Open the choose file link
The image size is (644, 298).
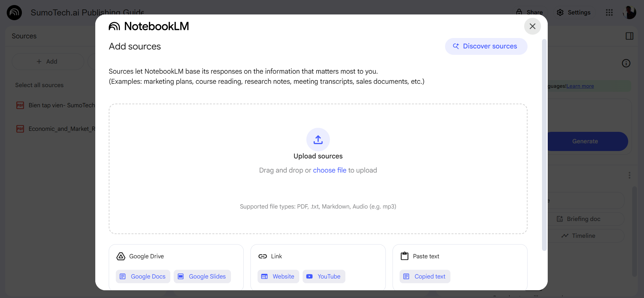pos(330,170)
